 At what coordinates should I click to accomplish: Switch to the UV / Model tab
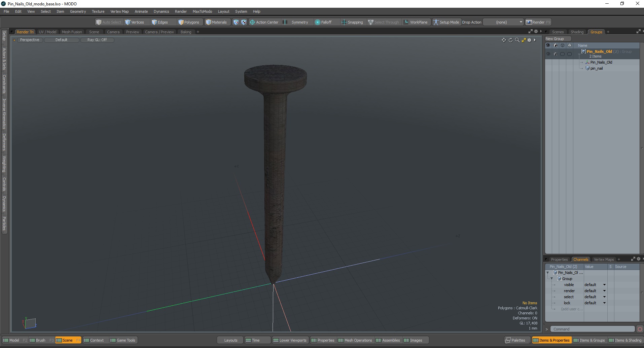[47, 32]
